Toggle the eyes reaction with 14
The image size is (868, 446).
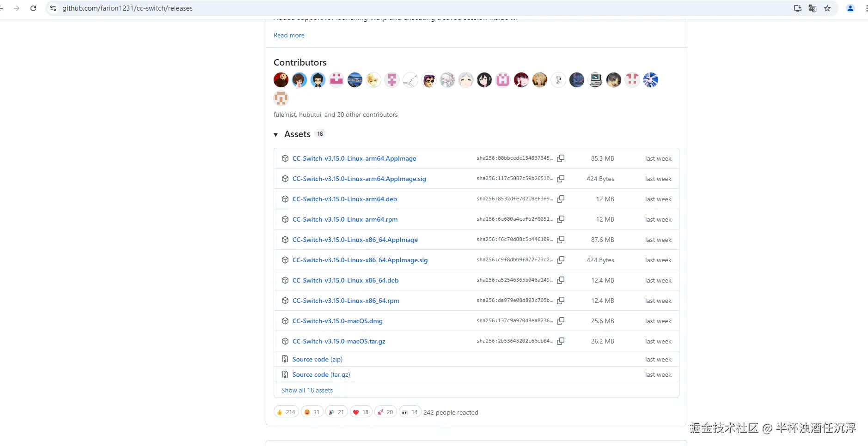coord(410,412)
